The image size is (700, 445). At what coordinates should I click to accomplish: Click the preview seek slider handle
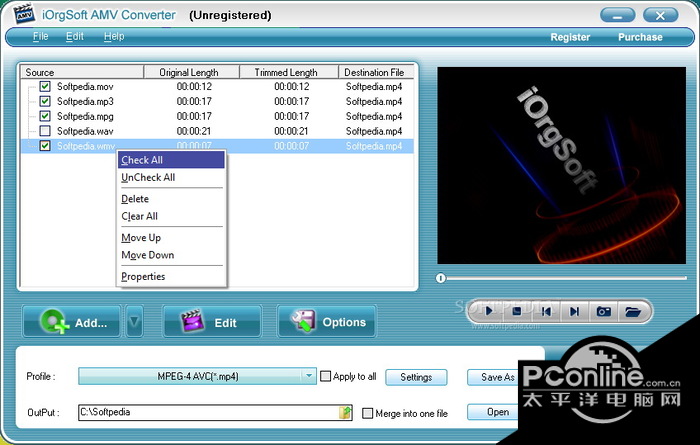(x=440, y=277)
